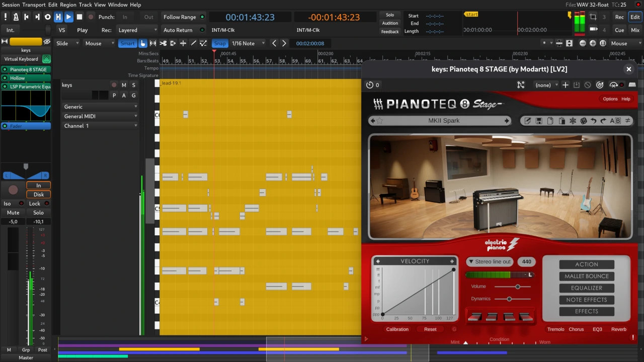The width and height of the screenshot is (644, 362).
Task: Click the undo arrow in Pianoteq toolbar
Action: tap(594, 121)
